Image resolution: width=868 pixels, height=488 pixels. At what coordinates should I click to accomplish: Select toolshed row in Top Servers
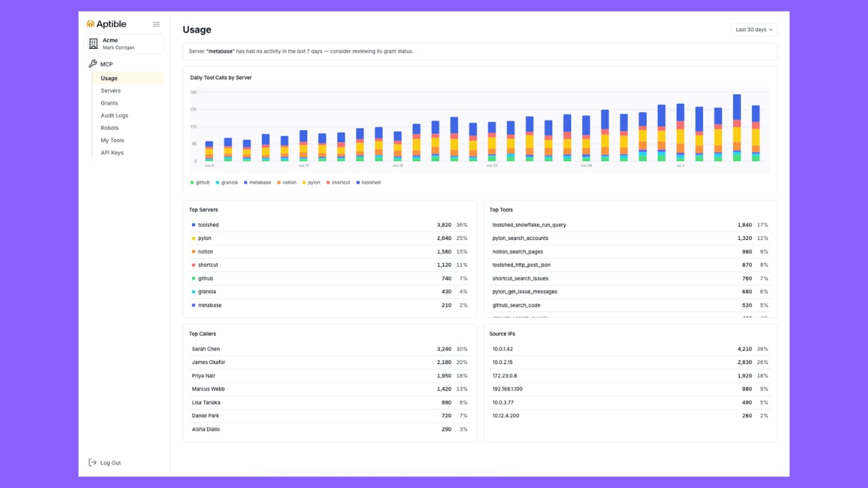pos(330,225)
